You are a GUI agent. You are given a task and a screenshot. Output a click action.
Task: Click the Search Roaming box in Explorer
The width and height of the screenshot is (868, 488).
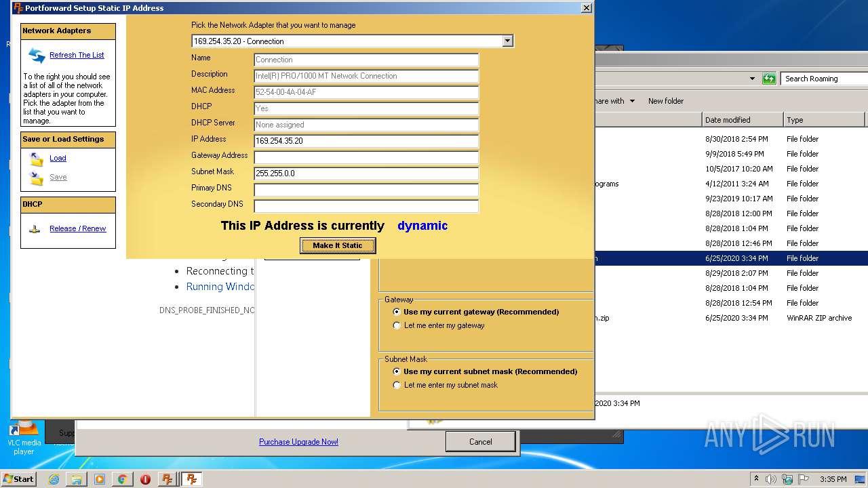click(x=824, y=79)
